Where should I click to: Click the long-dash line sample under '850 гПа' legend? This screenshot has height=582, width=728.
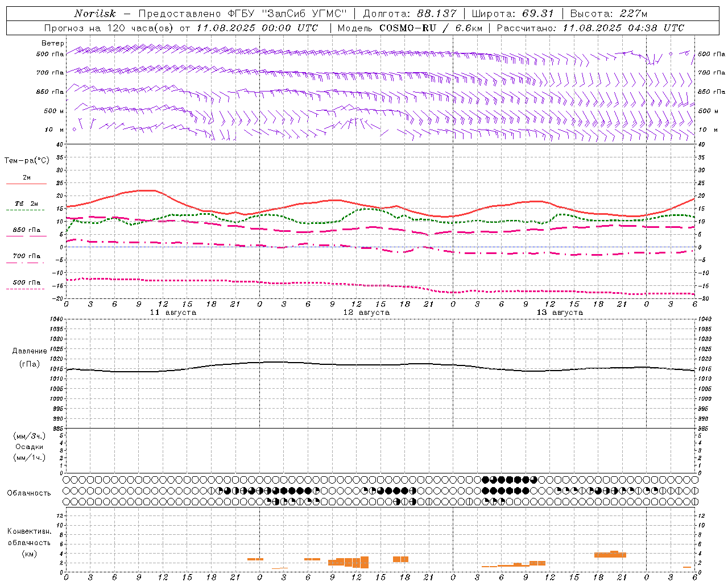[26, 236]
